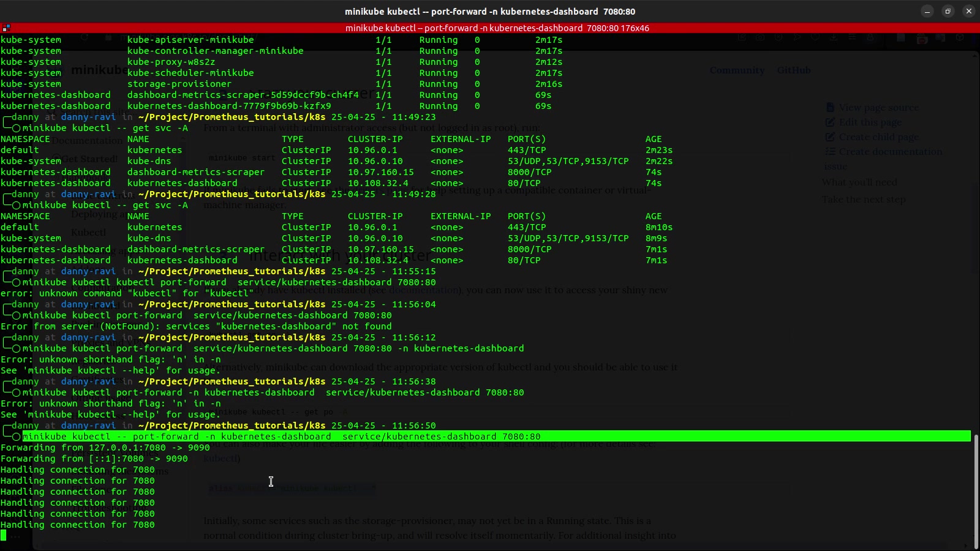Click the terminal grouping icon in red titlebar

(x=6, y=28)
